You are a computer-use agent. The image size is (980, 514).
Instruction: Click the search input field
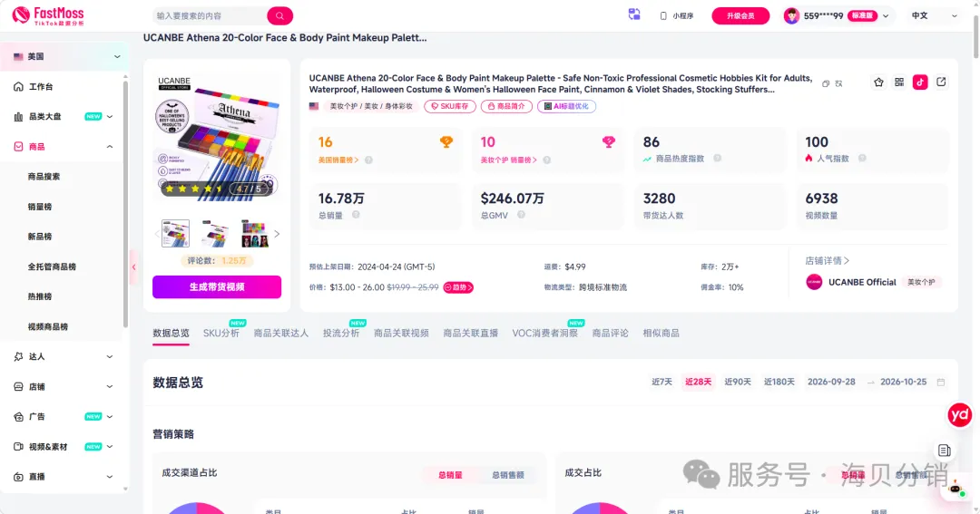tap(210, 15)
